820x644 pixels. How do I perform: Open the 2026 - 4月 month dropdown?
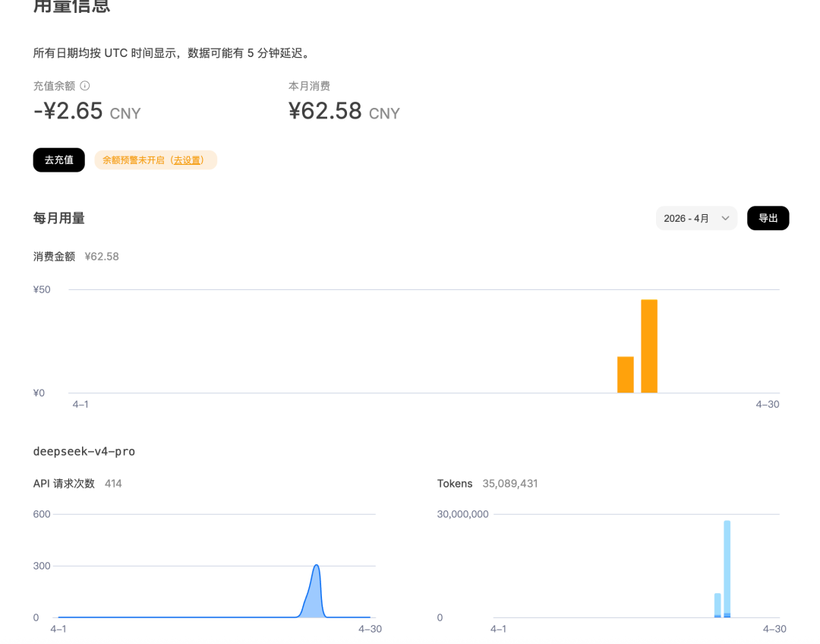coord(691,218)
